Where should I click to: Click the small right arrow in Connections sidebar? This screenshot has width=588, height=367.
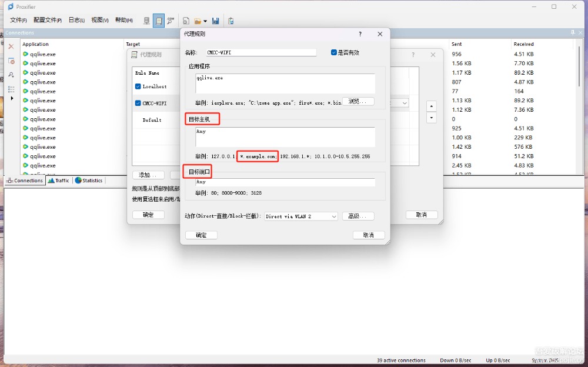[12, 98]
